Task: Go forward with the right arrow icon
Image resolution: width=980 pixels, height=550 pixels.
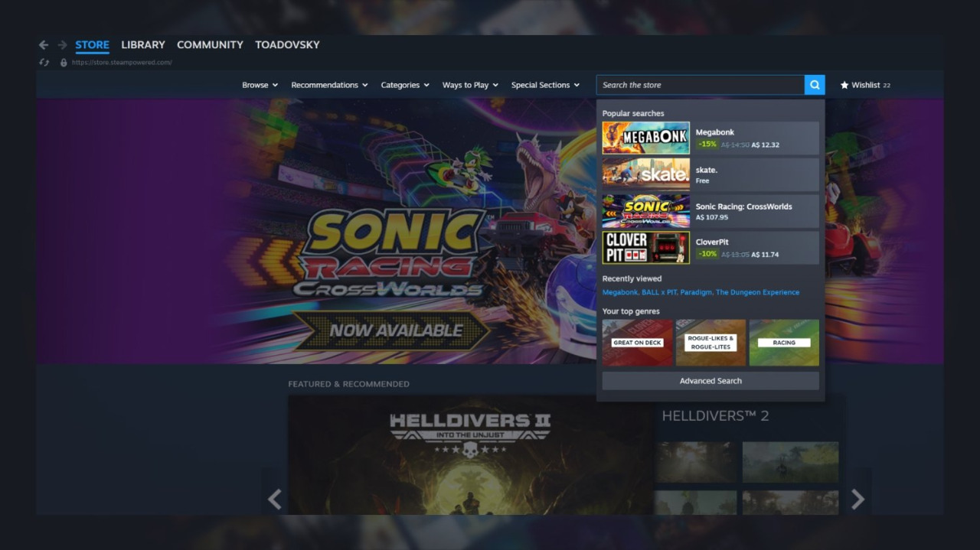Action: point(62,45)
